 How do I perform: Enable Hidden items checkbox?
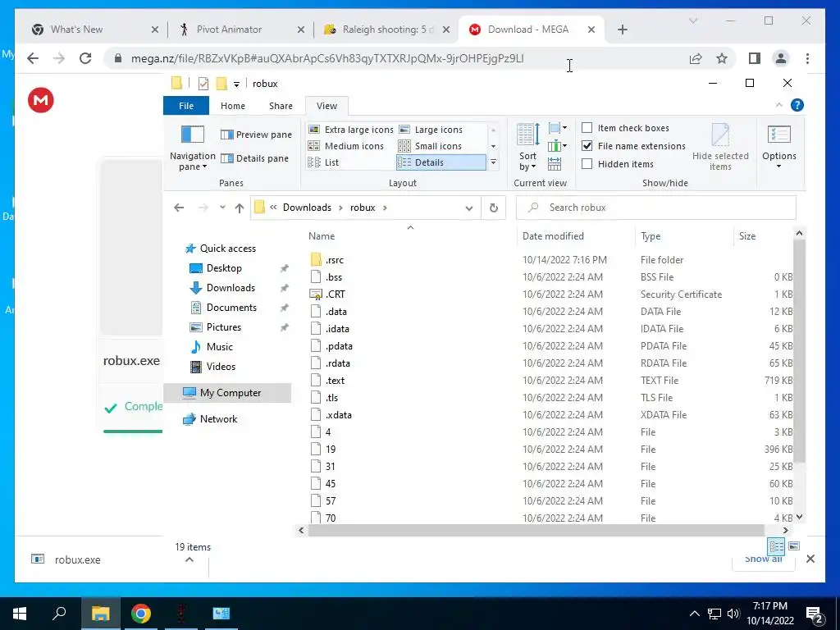pos(587,164)
